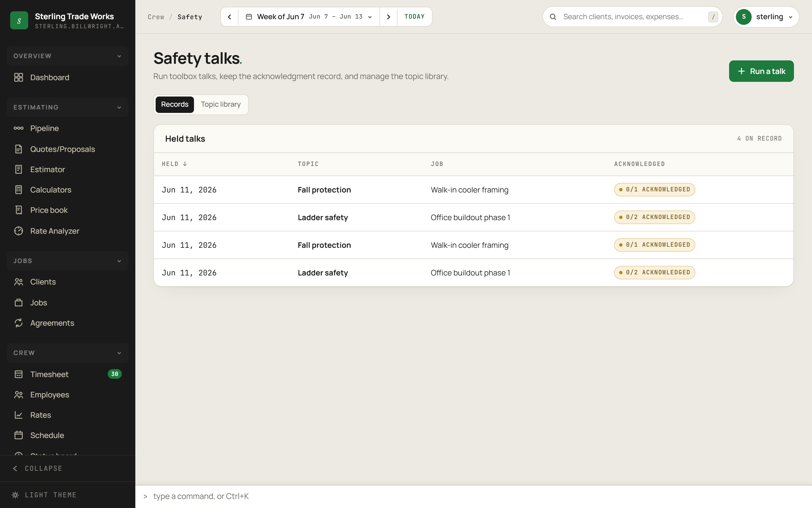Screen dimensions: 812x508
Task: Click the slash shortcut key badge
Action: (x=713, y=17)
